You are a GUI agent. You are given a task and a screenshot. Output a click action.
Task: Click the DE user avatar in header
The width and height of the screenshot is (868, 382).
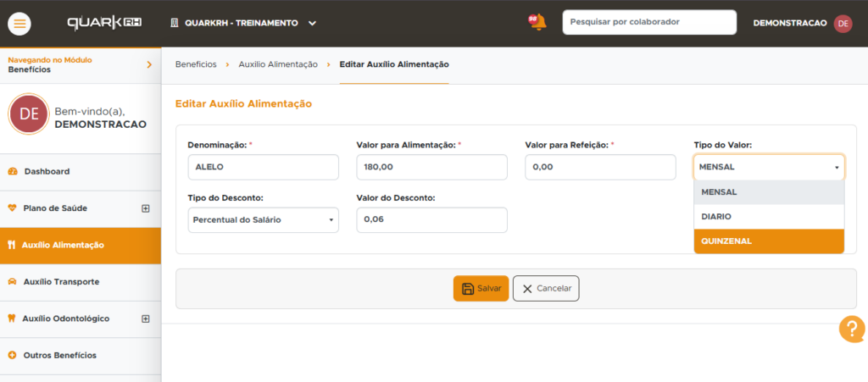coord(843,23)
